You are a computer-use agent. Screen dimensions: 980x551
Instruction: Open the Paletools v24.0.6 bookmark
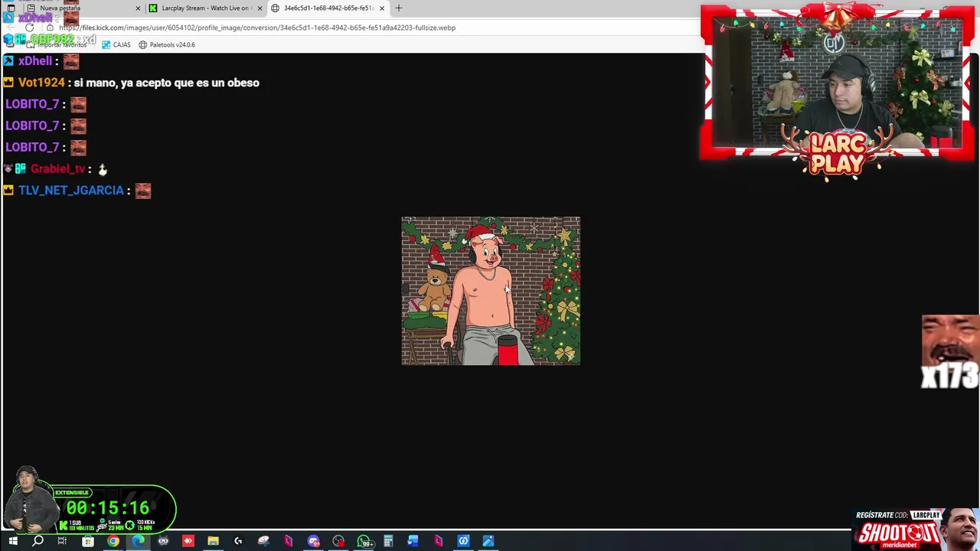tap(166, 44)
